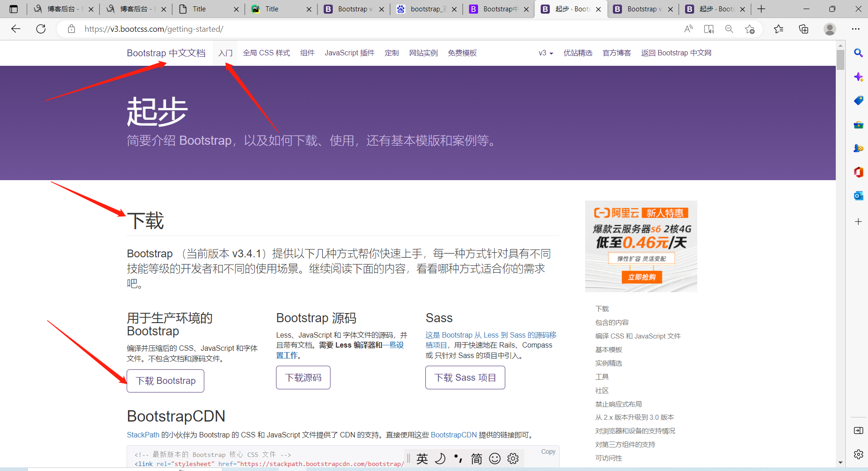Open Microsoft 365 in the sidebar

click(858, 172)
